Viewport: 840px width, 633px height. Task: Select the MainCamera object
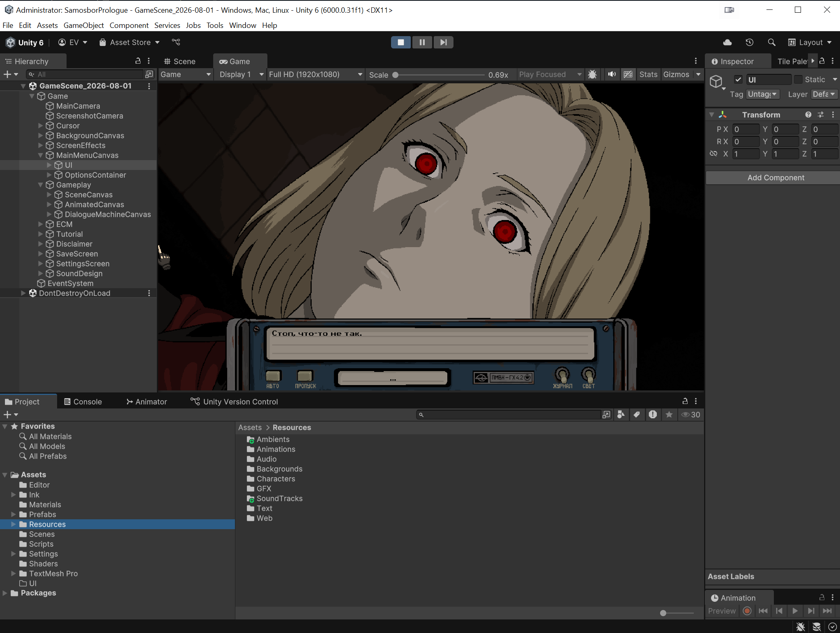pyautogui.click(x=78, y=106)
